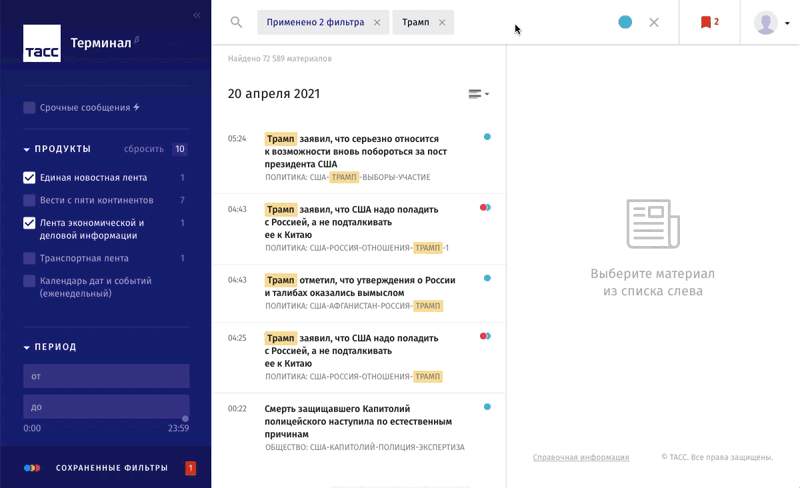
Task: Open article 'Трамп отметил, что утверждения о России'
Action: tap(360, 286)
